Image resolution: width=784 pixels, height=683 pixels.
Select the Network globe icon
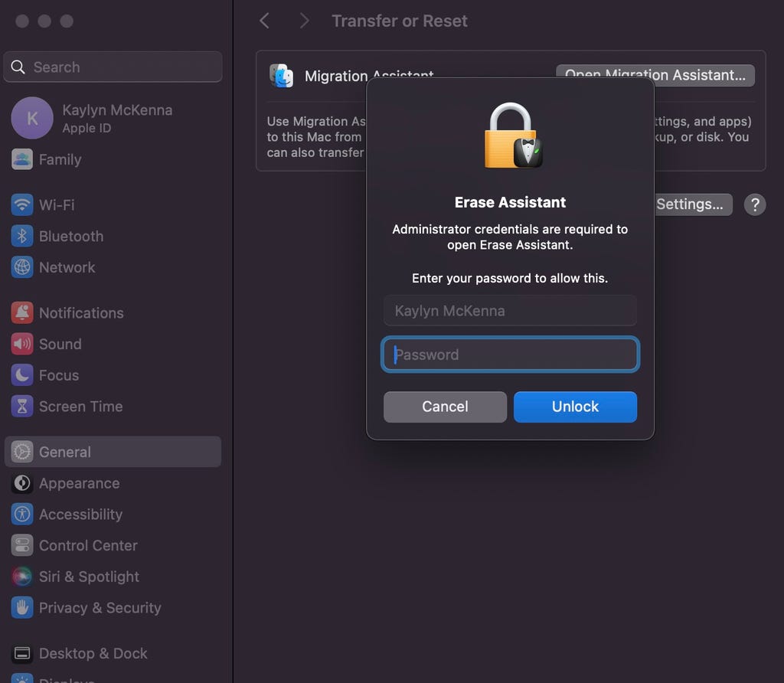(x=22, y=267)
